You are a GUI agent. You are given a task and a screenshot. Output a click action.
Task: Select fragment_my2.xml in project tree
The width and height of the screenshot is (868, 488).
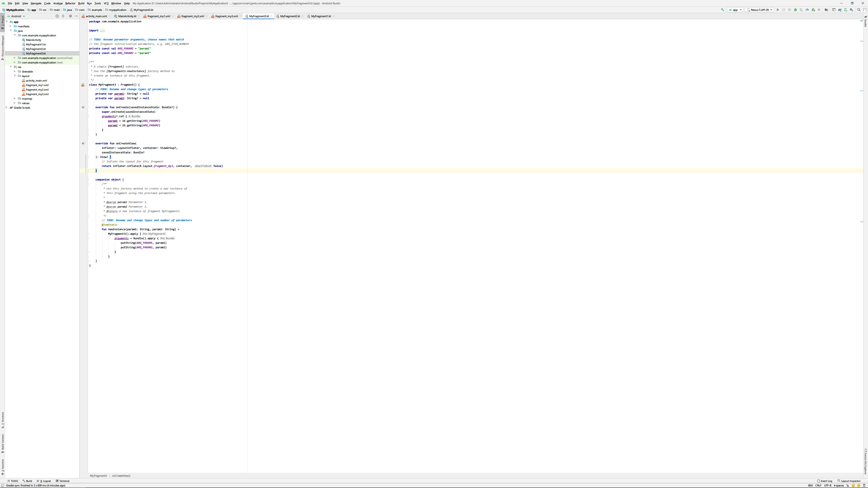click(x=37, y=90)
